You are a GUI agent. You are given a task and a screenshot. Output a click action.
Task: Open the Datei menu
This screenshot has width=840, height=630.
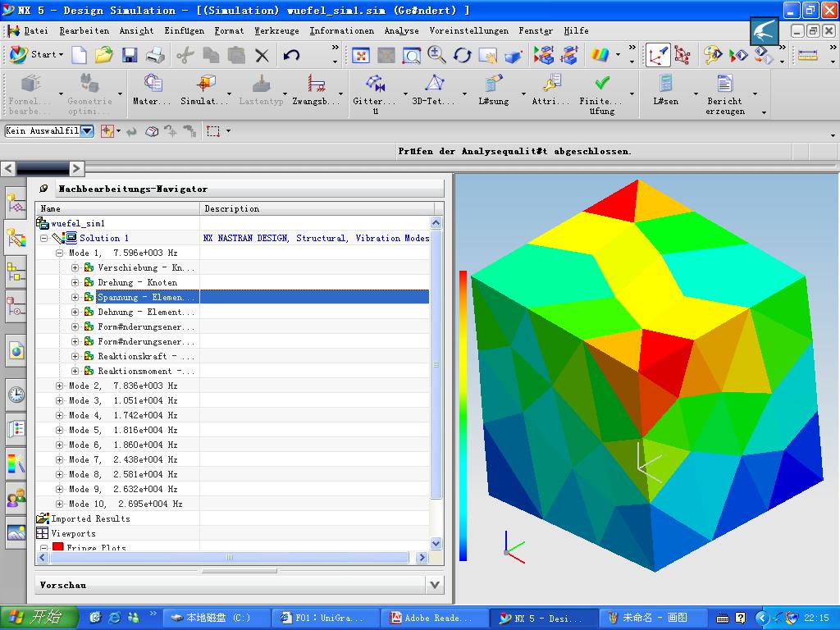[x=36, y=31]
